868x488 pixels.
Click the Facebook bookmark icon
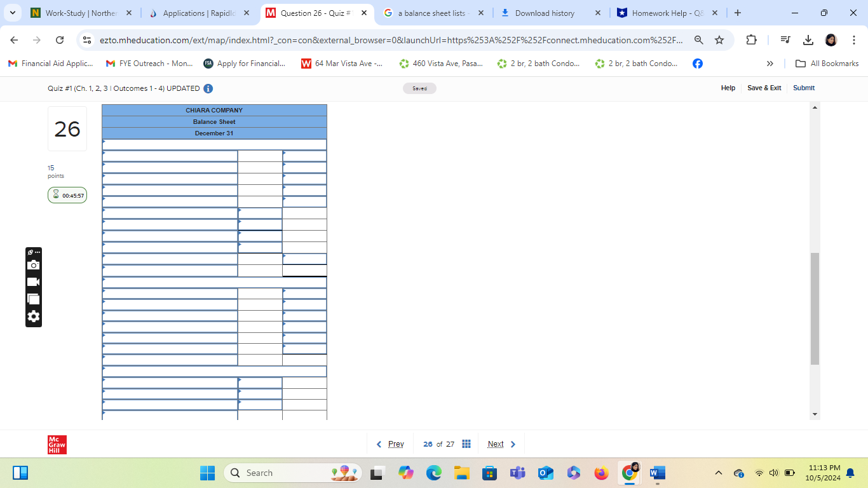(x=698, y=64)
